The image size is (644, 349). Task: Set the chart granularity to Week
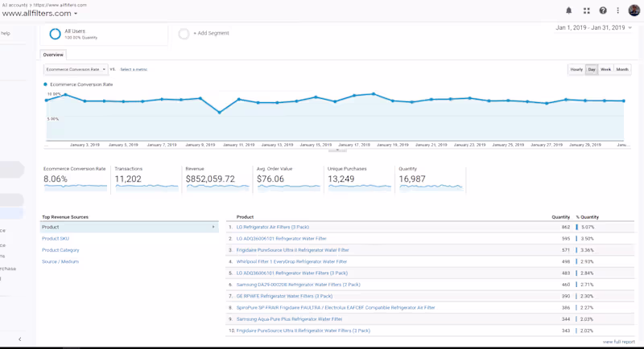[606, 70]
